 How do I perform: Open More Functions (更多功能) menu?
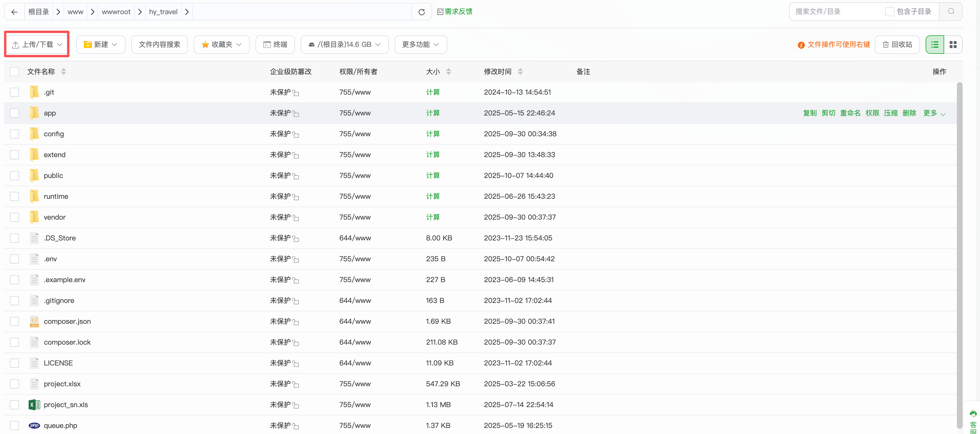pyautogui.click(x=420, y=45)
